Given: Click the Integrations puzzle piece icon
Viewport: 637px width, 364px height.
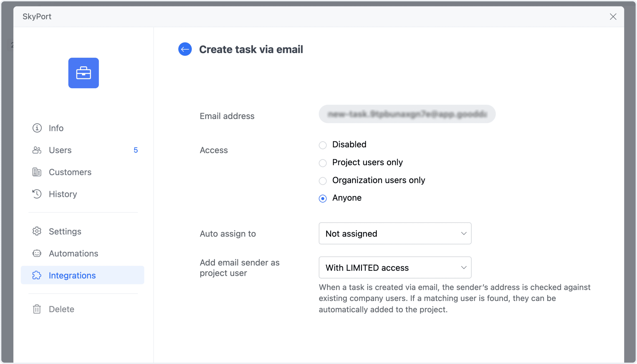Looking at the screenshot, I should (37, 275).
